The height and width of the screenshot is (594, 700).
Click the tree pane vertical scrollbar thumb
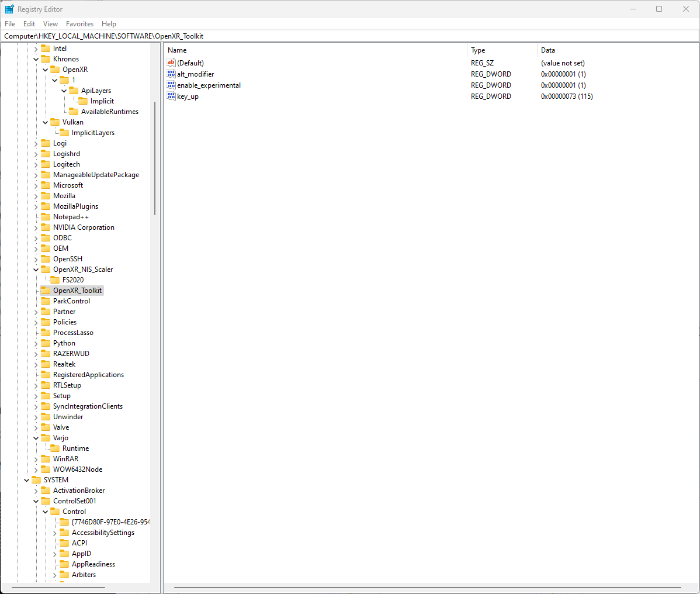pyautogui.click(x=155, y=158)
